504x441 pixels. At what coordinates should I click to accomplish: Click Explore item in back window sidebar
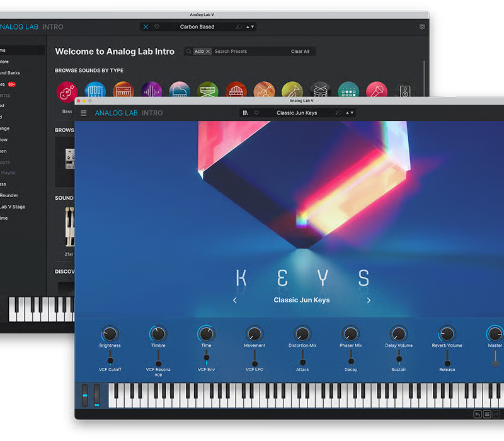tap(4, 62)
